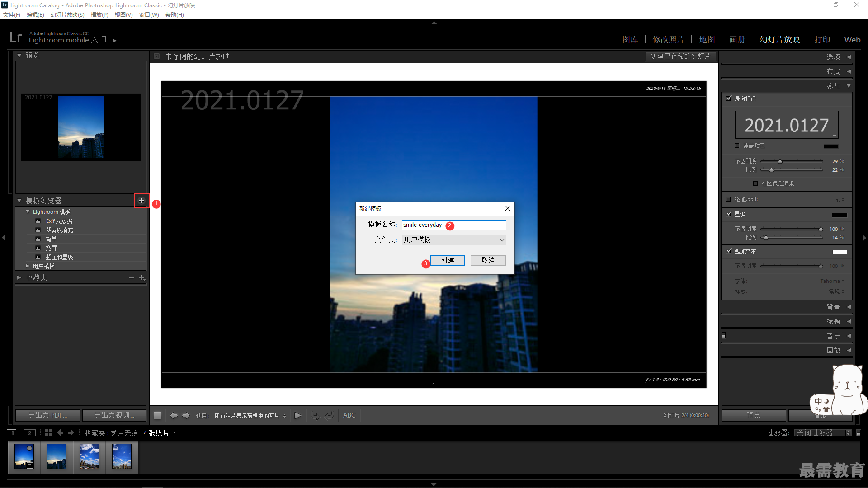Collapse 模板浏览器 panel

click(19, 201)
